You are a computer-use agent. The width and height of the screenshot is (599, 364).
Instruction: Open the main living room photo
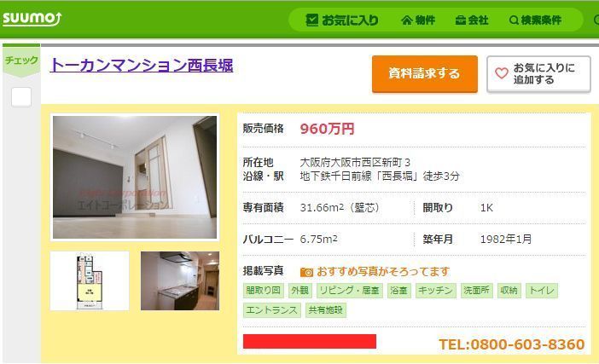[x=135, y=177]
